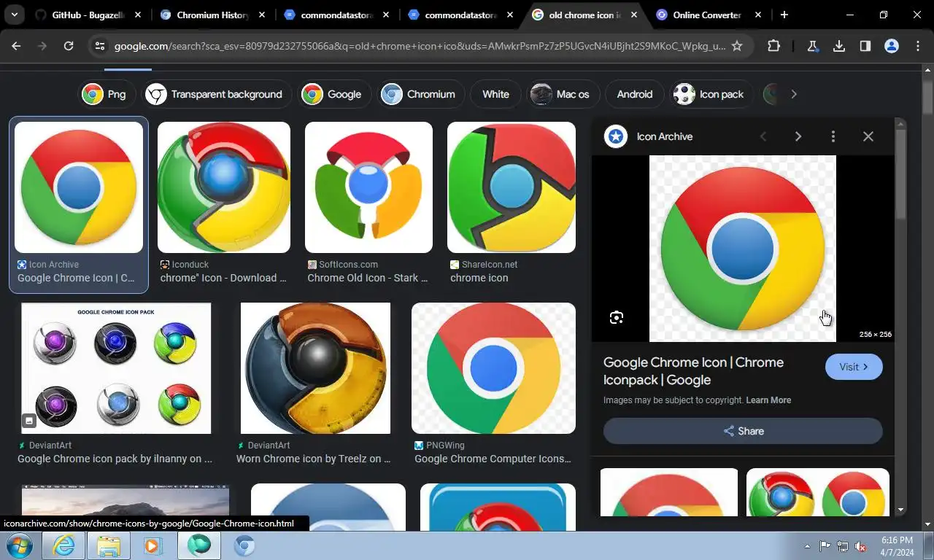
Task: Launch Internet Explorer from taskbar
Action: click(63, 545)
